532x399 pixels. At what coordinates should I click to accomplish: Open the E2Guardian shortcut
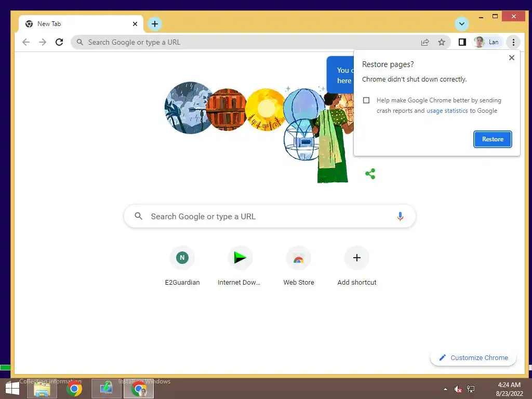(x=182, y=266)
